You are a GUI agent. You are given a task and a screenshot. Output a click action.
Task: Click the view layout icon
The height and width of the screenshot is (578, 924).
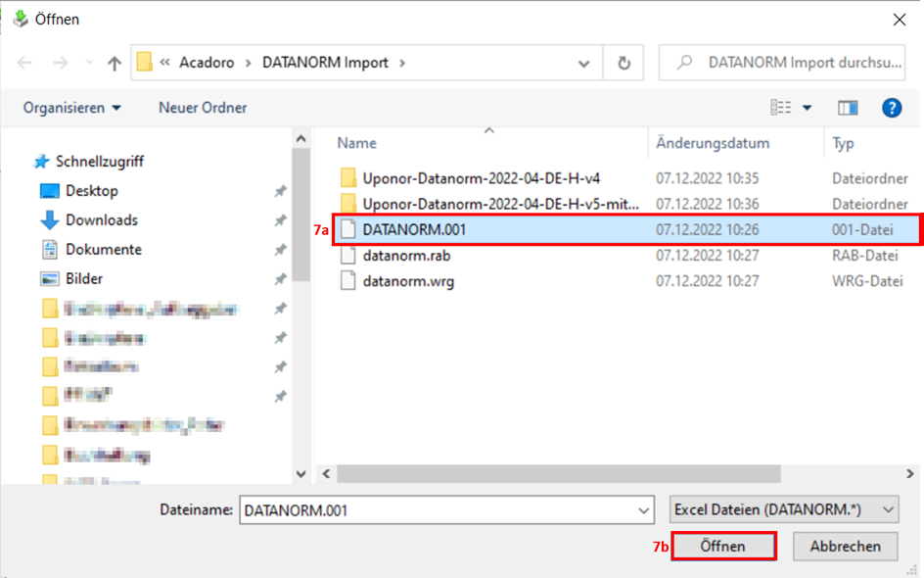coord(780,108)
